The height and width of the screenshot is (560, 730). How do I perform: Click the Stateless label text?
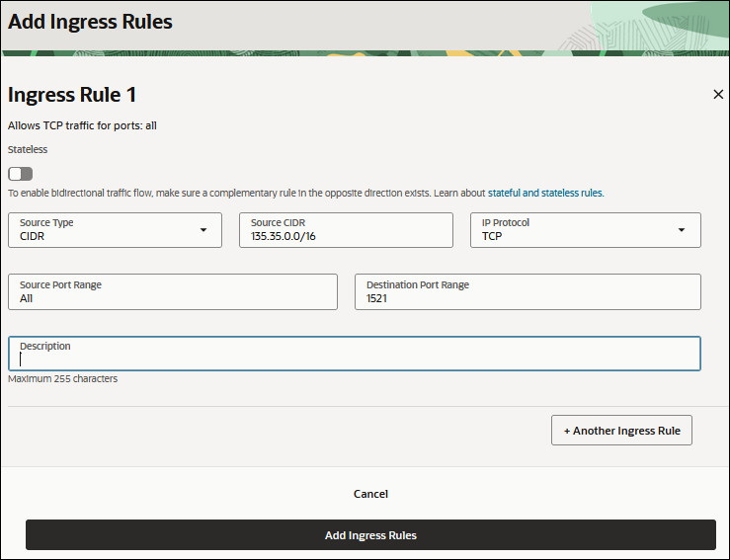pos(28,150)
